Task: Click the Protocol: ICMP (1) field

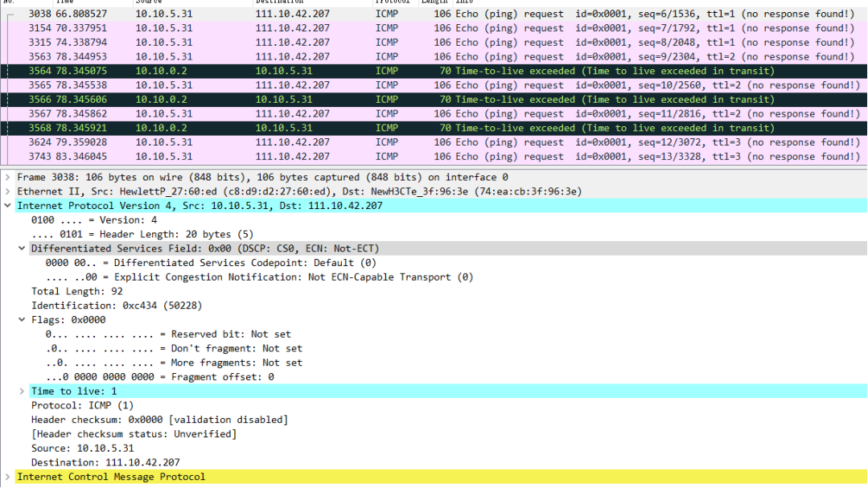Action: [x=83, y=405]
